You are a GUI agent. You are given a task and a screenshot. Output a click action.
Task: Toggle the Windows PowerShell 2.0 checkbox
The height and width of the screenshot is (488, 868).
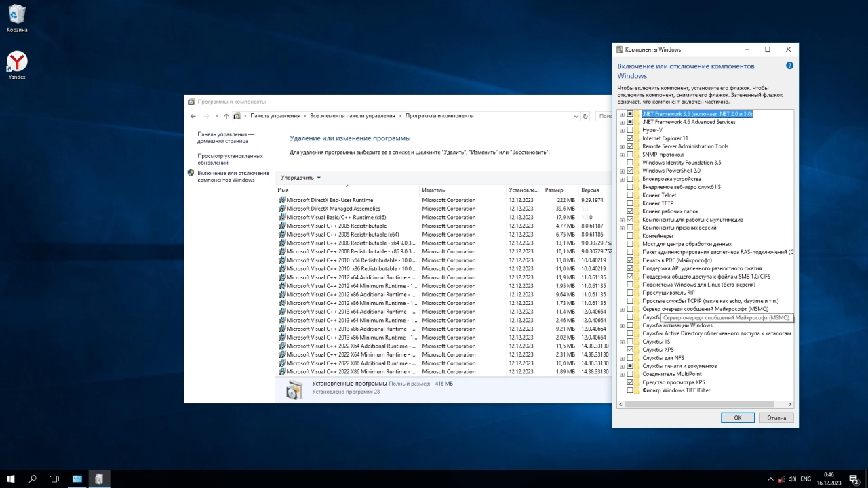pos(630,171)
